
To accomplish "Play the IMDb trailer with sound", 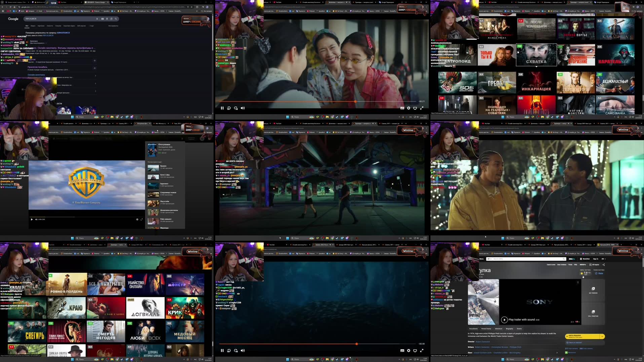I will coord(504,320).
